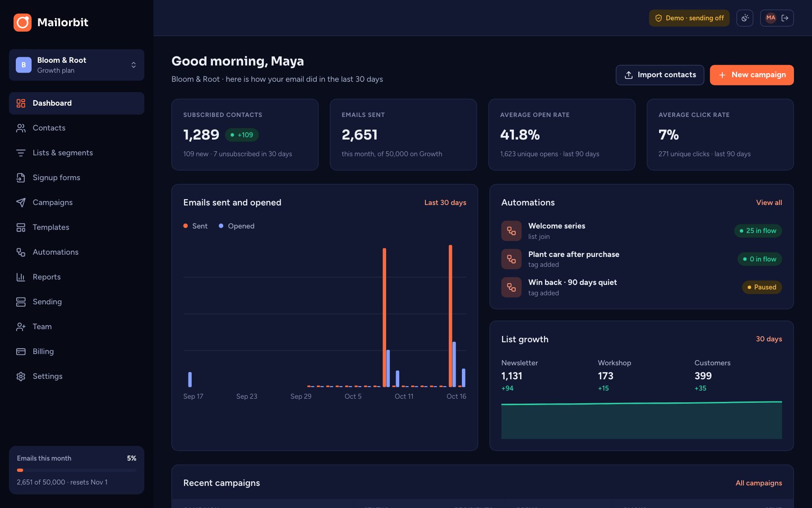
Task: Click the Reports bar chart icon
Action: [x=21, y=277]
